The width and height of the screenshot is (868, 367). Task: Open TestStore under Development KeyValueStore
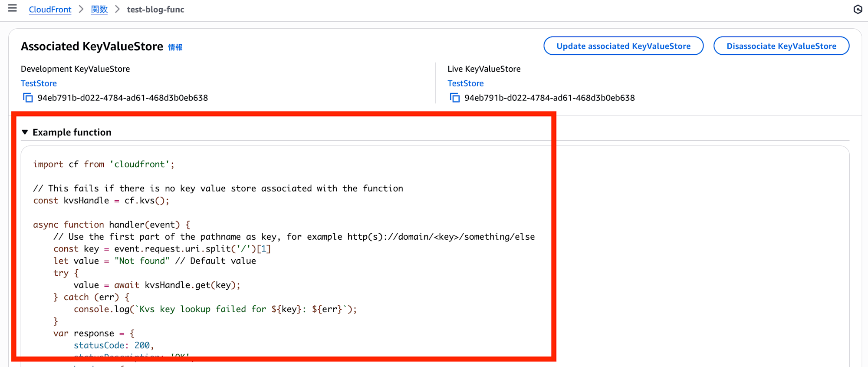coord(39,83)
